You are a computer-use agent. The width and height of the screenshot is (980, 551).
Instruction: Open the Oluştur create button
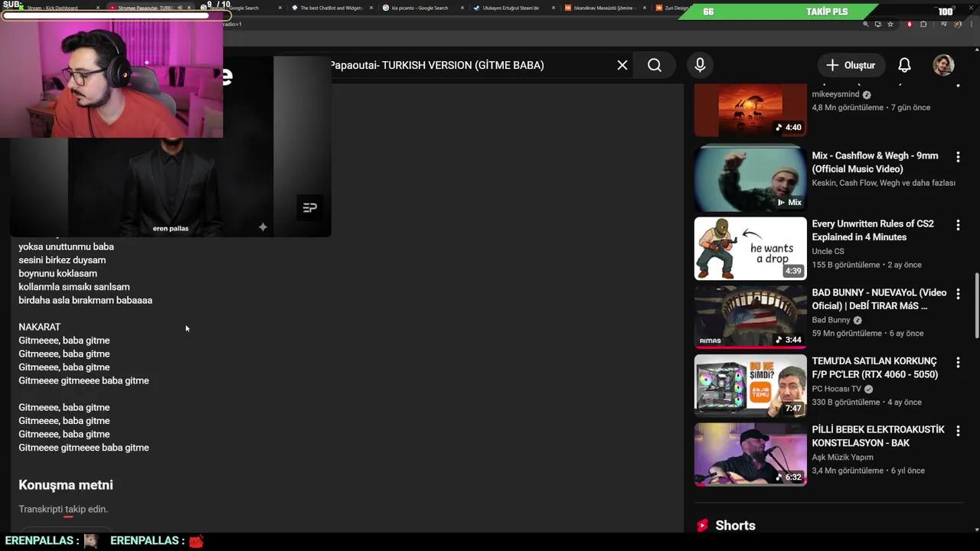point(851,65)
